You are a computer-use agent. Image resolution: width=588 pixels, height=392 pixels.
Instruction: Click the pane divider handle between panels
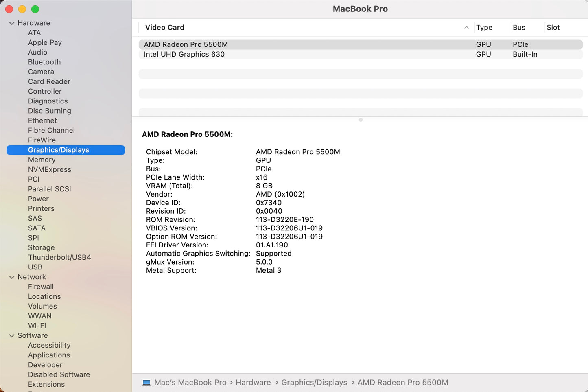pyautogui.click(x=360, y=120)
